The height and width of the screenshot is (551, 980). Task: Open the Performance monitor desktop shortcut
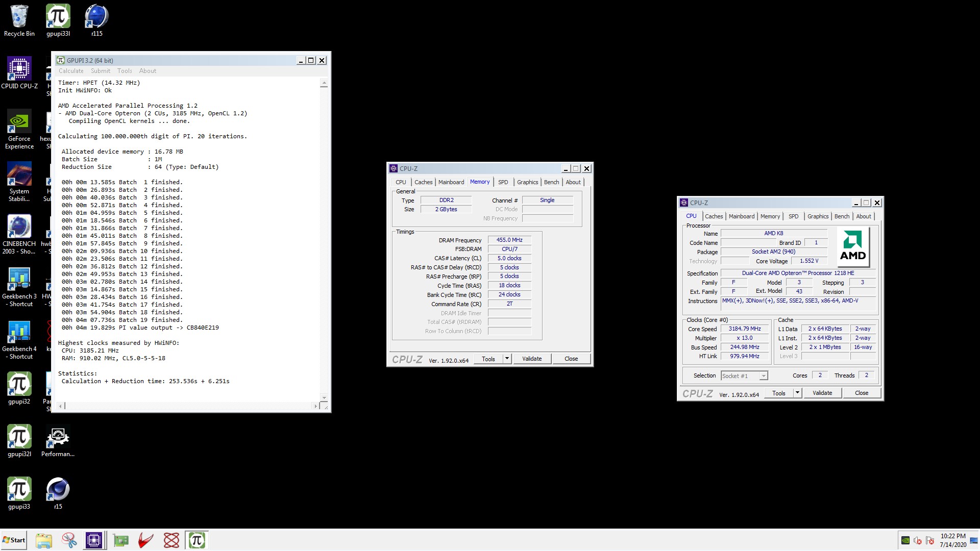(x=58, y=441)
